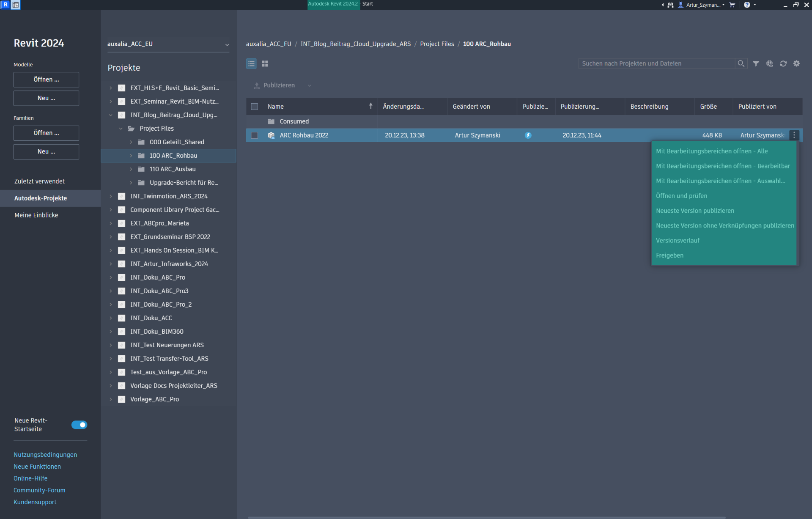This screenshot has width=812, height=519.
Task: Check the select-all checkbox in header
Action: 255,107
